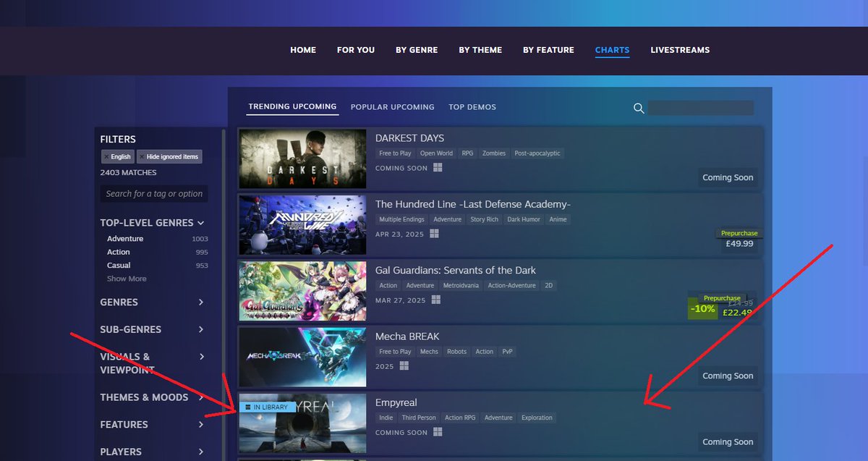Click Windows icon in Empyreal row
The image size is (868, 461).
click(438, 432)
